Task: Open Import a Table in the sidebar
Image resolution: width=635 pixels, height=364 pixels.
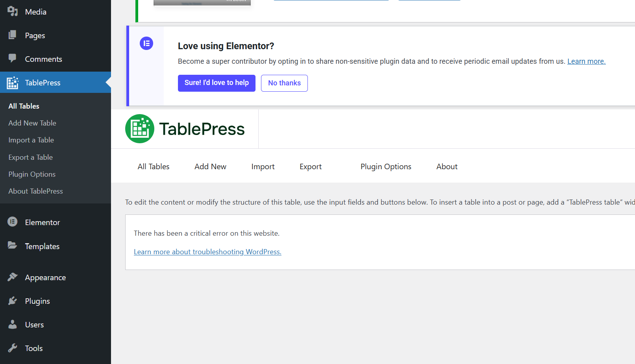Action: (31, 140)
